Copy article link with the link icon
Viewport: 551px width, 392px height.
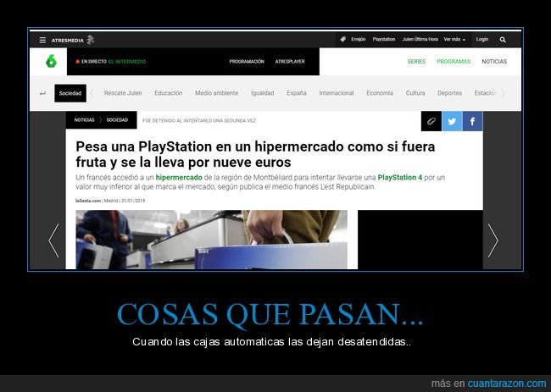[x=431, y=121]
